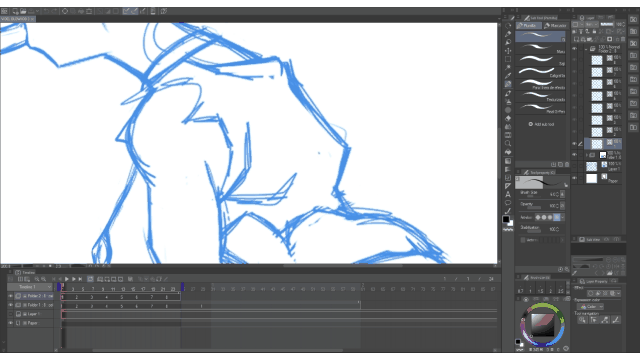
Task: Select the rectangular Selection area tool
Action: click(x=508, y=59)
